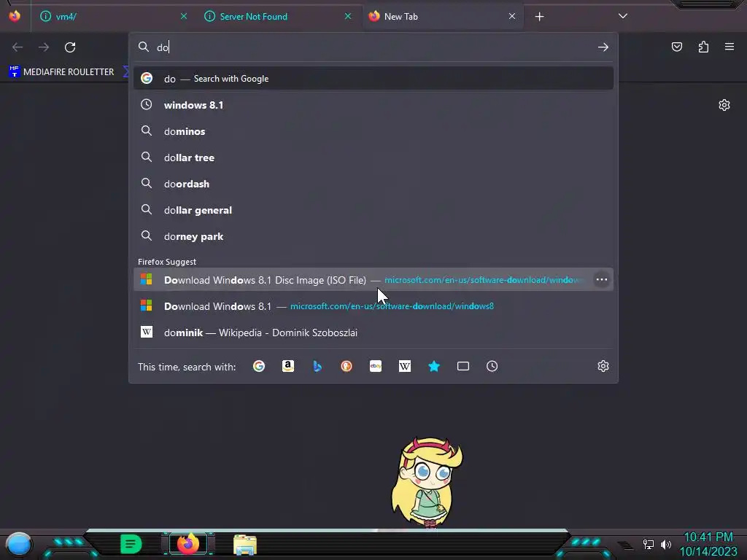Select 'dominos' search suggestion
This screenshot has height=560, width=747.
[x=373, y=131]
